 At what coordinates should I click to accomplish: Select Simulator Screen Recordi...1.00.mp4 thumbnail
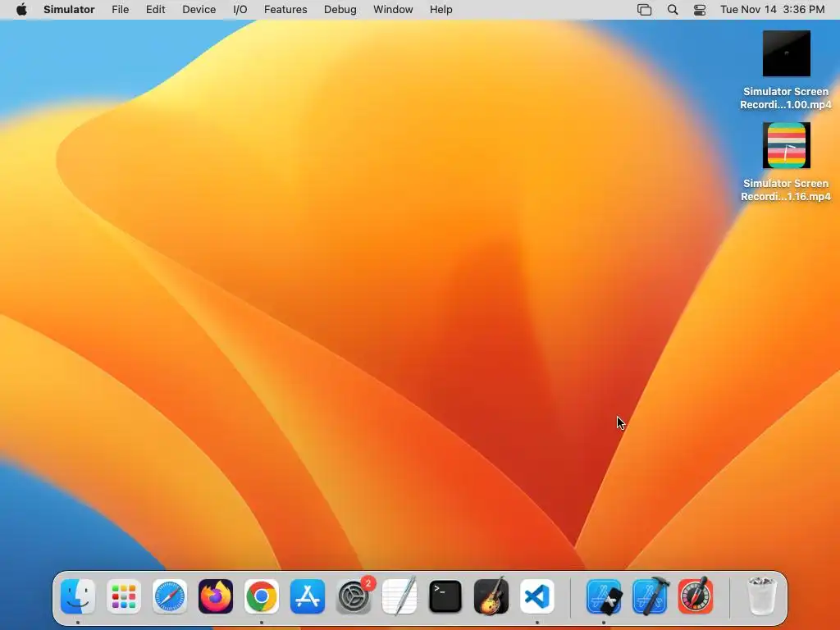click(787, 53)
